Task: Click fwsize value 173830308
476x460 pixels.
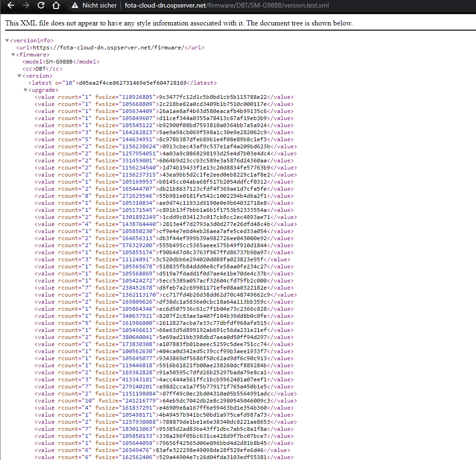Action: tap(137, 344)
